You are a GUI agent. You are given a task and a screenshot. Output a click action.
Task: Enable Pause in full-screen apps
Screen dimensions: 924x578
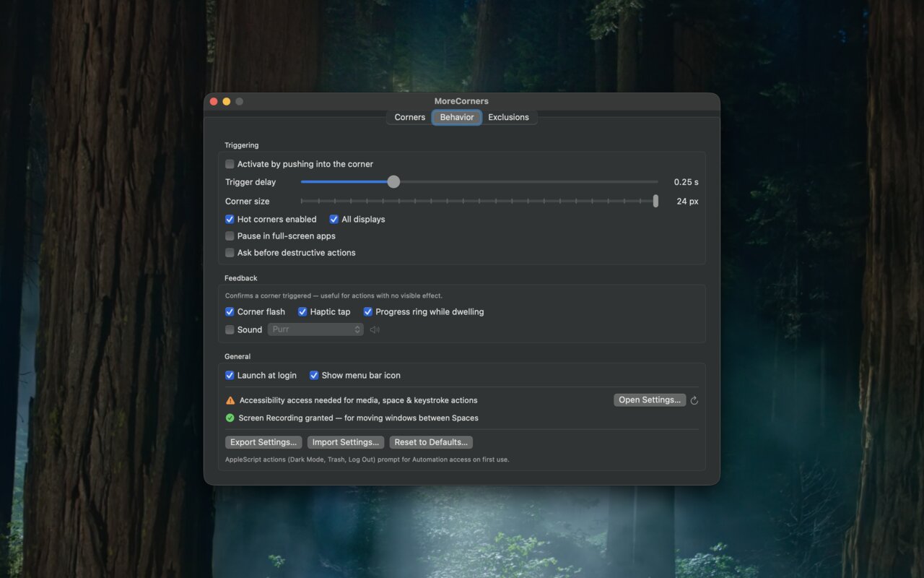pos(230,236)
